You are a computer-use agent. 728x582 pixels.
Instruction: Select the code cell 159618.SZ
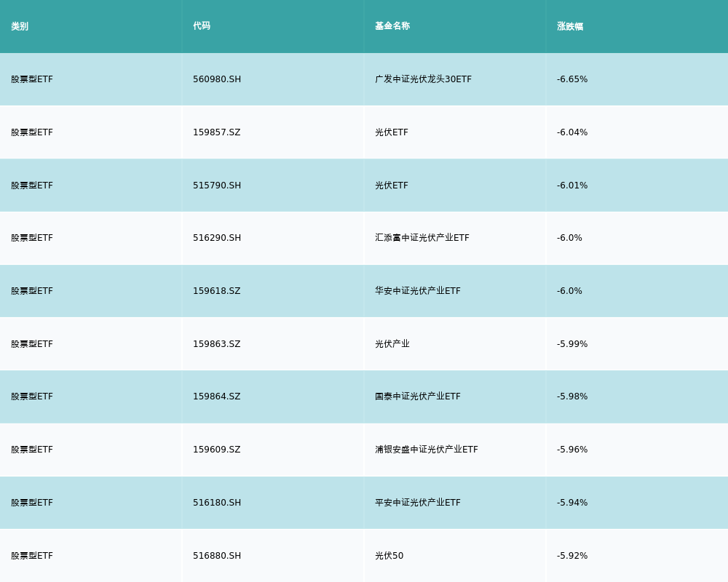coord(216,291)
